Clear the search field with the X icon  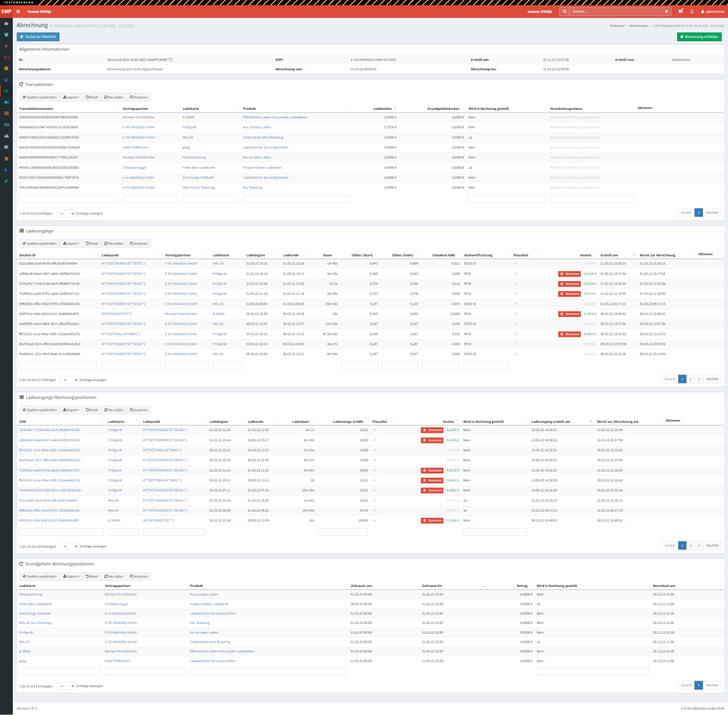click(x=666, y=12)
